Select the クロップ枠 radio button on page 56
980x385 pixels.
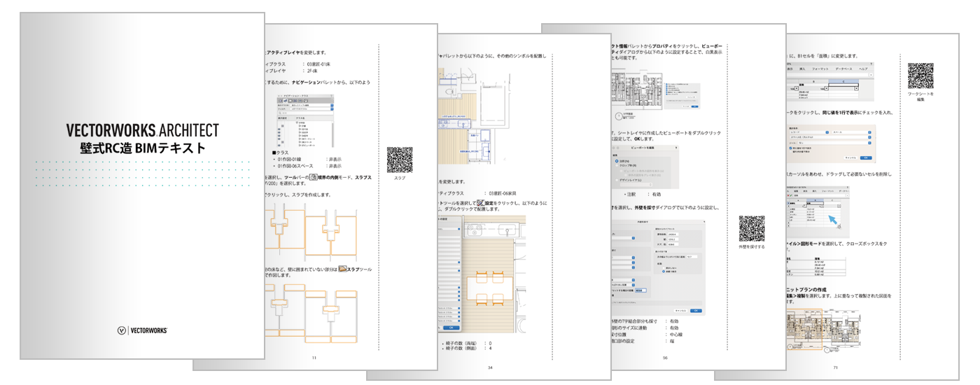click(x=615, y=167)
